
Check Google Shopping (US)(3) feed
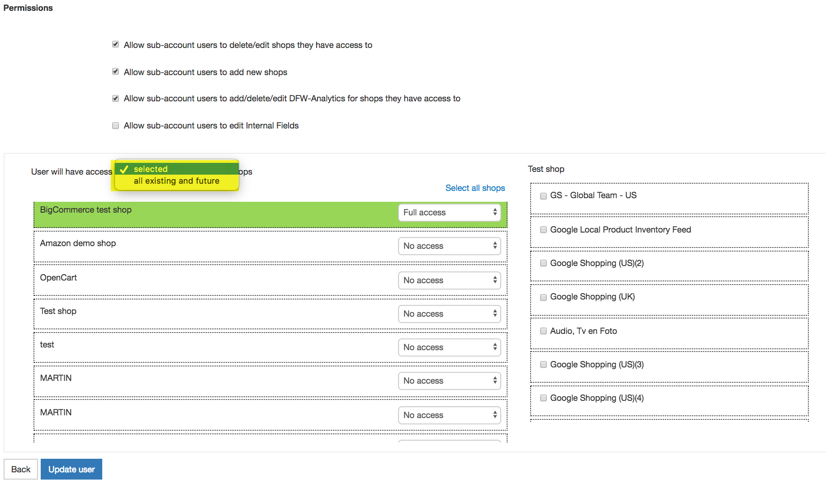tap(543, 365)
